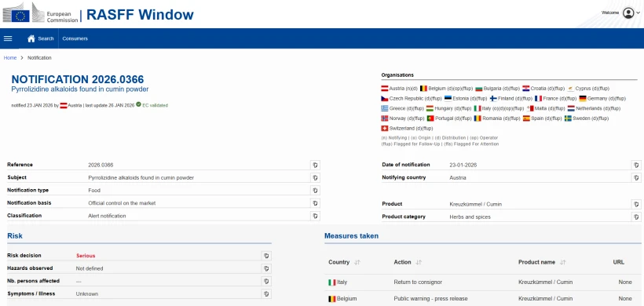Screen dimensions: 644x306
Task: Click Italy (o)(d)(op)(ffup) organisation entry
Action: coord(499,108)
